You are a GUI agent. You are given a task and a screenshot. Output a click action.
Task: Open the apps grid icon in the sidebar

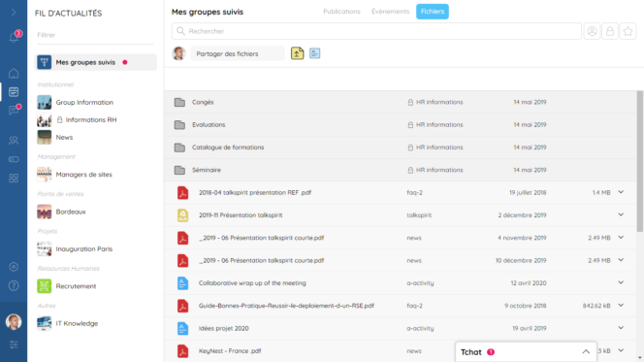point(14,178)
